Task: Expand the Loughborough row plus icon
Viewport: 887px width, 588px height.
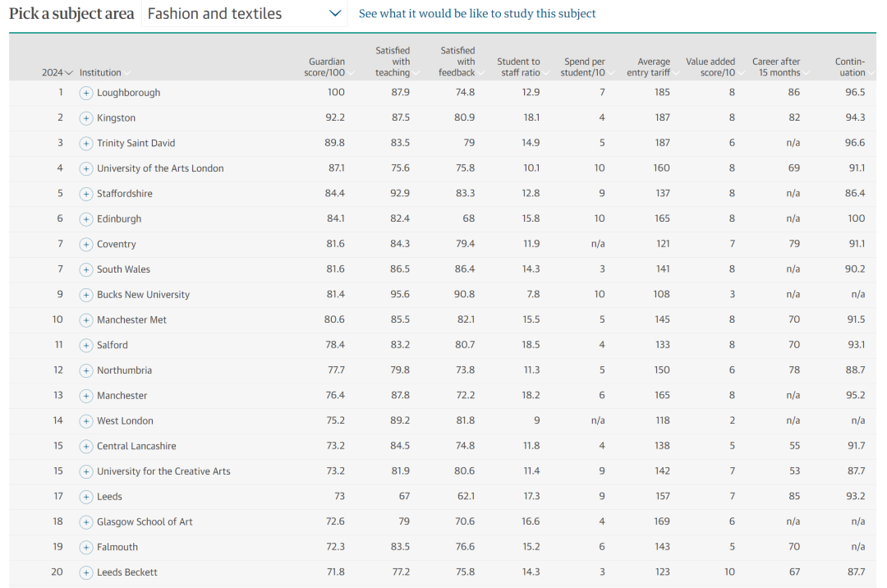Action: [x=86, y=94]
